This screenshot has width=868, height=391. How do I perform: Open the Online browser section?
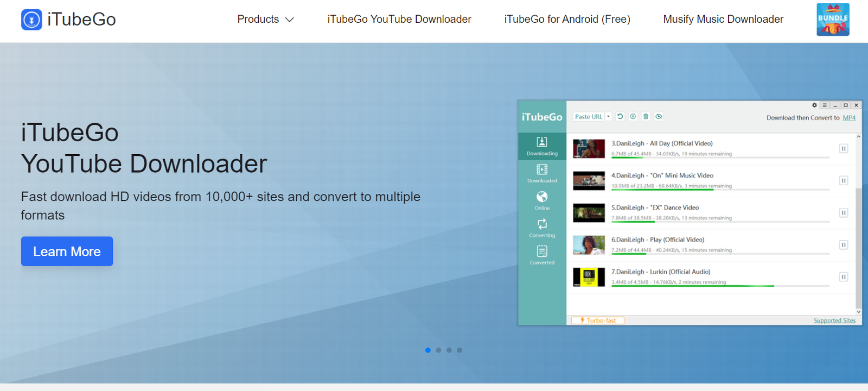click(x=542, y=201)
